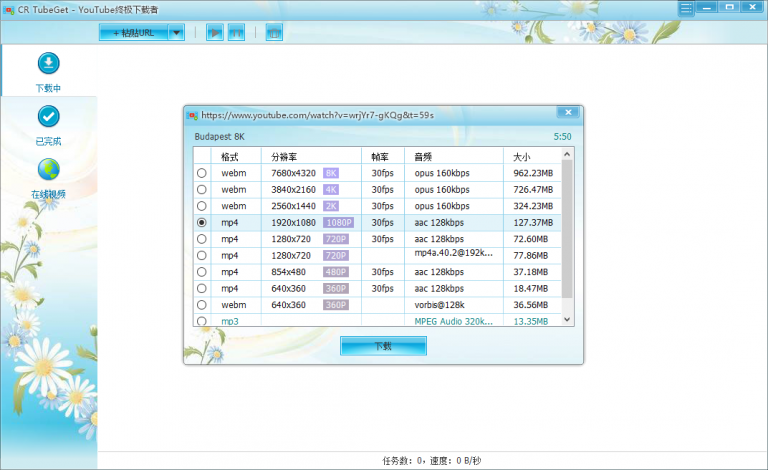Click the 36.56MB size cell
The height and width of the screenshot is (470, 768).
pos(530,305)
